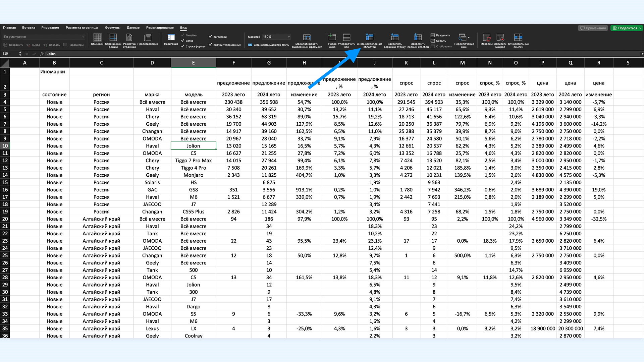Open the Масштаб 180% zoom dropdown
The image size is (644, 362).
(x=276, y=37)
